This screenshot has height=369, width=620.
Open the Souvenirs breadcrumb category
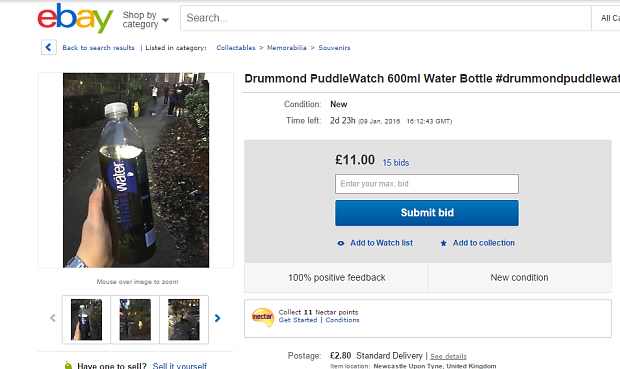(x=334, y=47)
